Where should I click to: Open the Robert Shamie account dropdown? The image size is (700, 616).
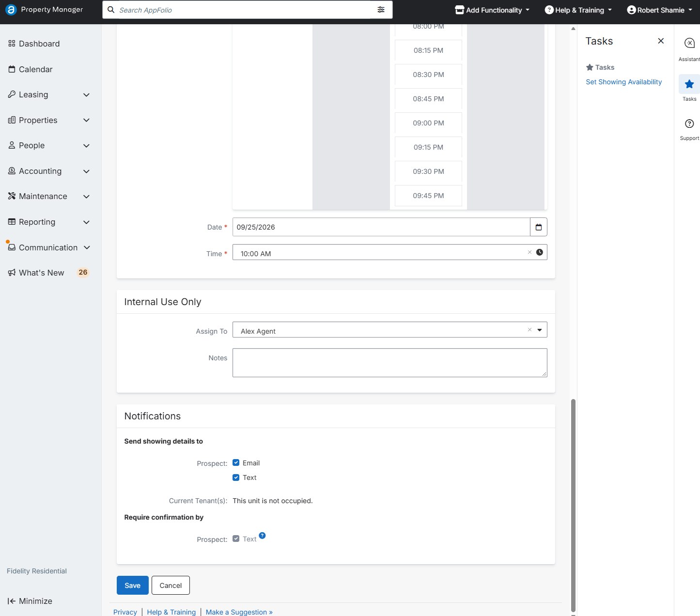[659, 10]
